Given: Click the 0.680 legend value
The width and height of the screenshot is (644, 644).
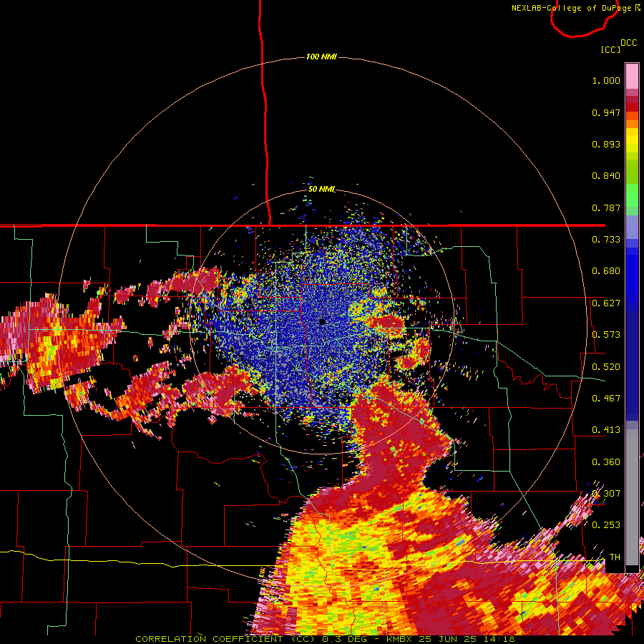Looking at the screenshot, I should point(606,271).
